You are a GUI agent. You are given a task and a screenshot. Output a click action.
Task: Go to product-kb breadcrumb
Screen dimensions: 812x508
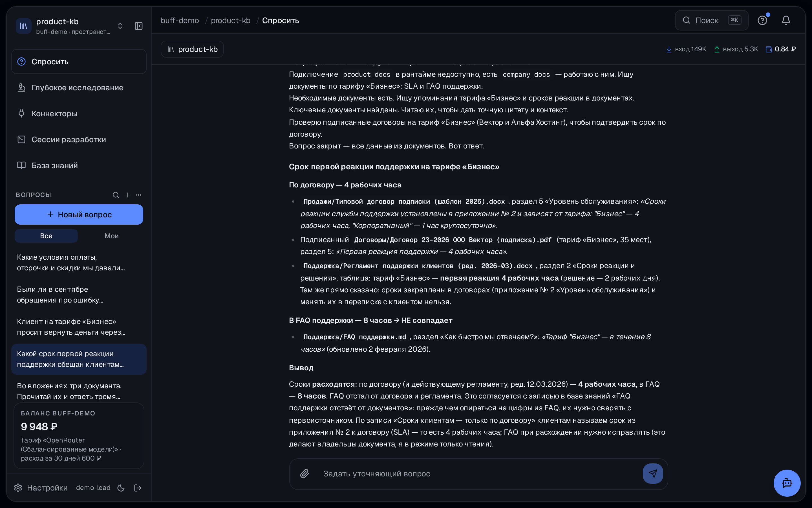point(231,21)
